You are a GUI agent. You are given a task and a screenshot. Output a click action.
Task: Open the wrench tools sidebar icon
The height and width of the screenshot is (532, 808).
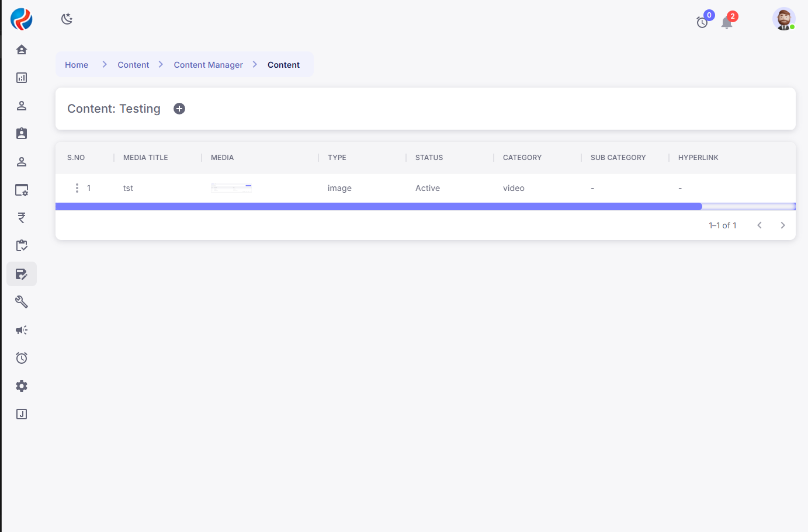click(x=22, y=302)
